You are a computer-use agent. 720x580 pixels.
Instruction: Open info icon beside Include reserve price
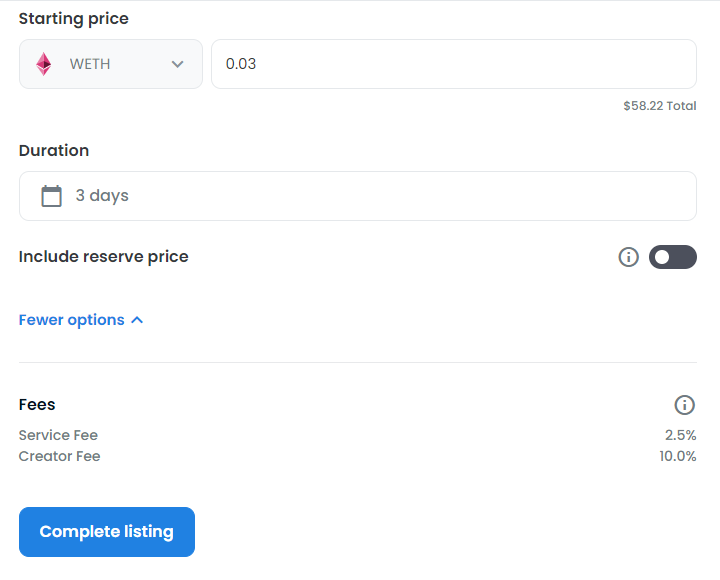tap(628, 257)
